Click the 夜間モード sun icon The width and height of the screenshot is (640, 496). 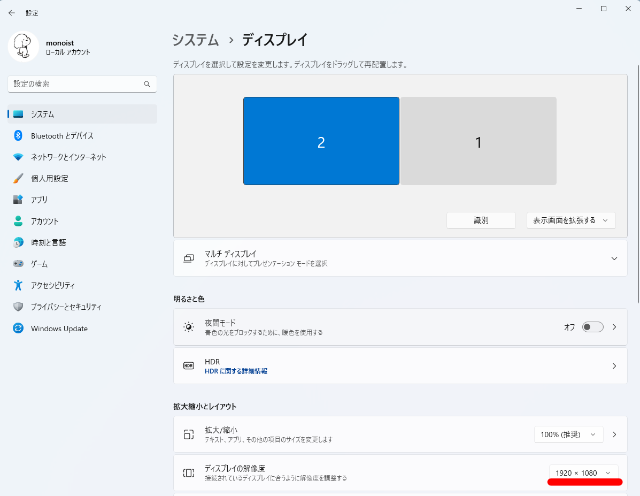189,327
